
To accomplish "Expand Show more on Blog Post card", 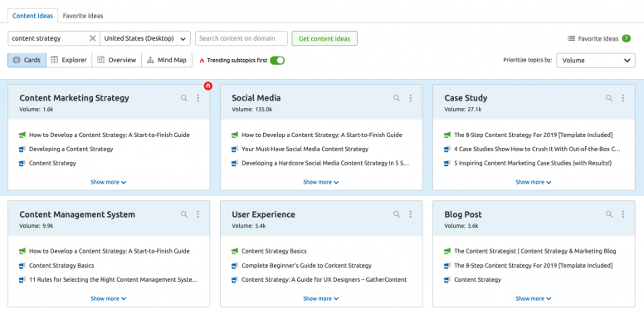I will click(534, 298).
